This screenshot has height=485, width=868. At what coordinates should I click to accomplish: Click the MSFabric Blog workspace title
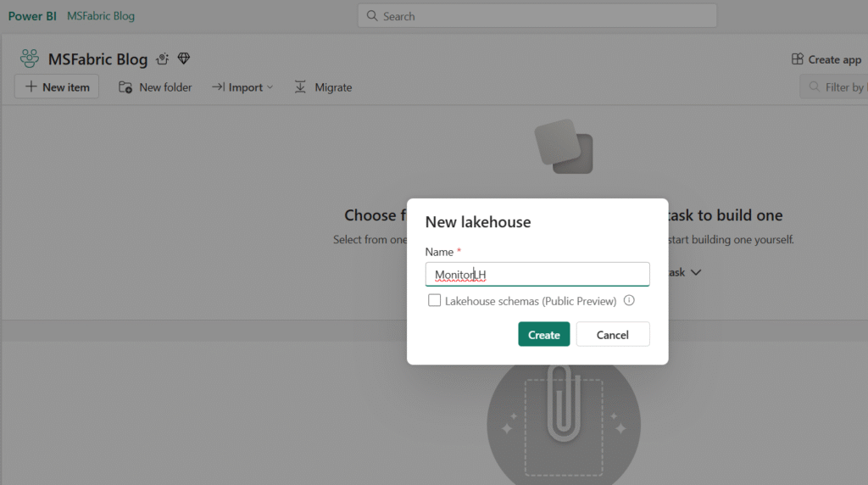[x=98, y=59]
